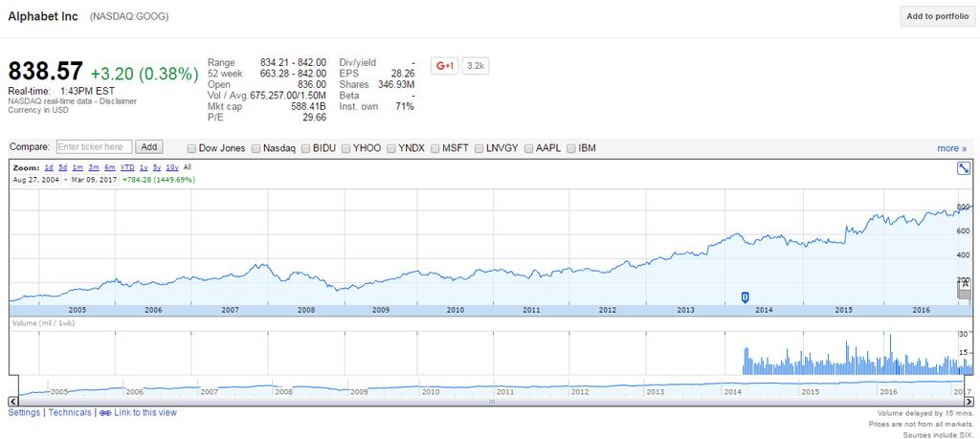
Task: Tick the BIDU comparison checkbox
Action: point(305,148)
